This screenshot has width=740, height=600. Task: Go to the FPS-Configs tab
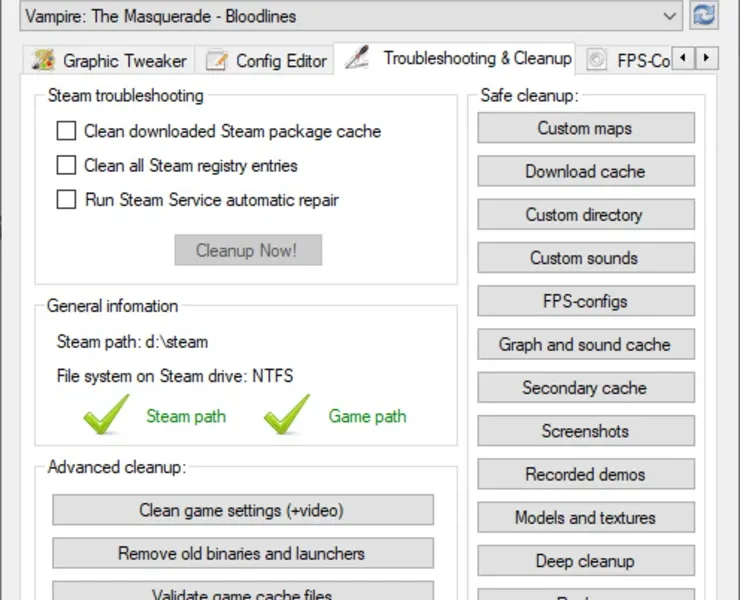[x=624, y=60]
